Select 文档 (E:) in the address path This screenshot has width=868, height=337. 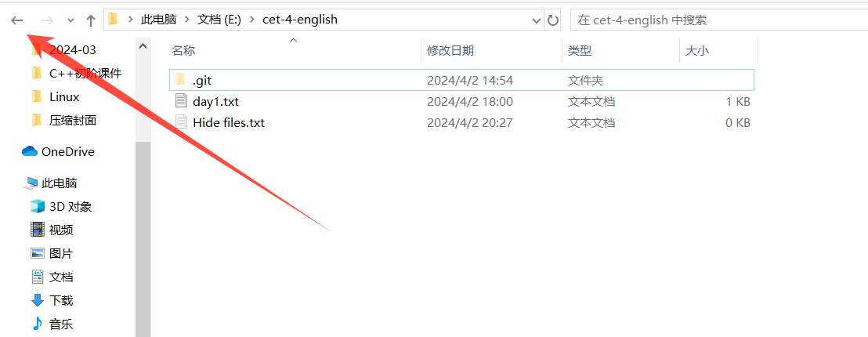click(x=219, y=20)
